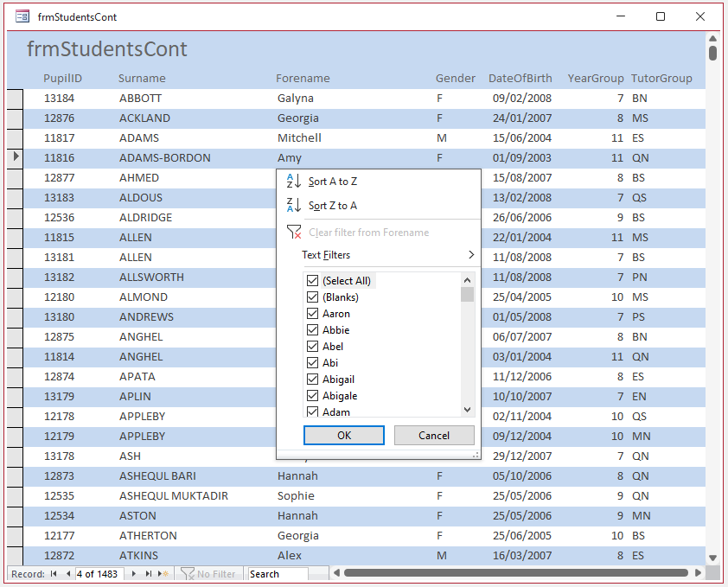
Task: Click the current record arrow selector
Action: pos(16,156)
